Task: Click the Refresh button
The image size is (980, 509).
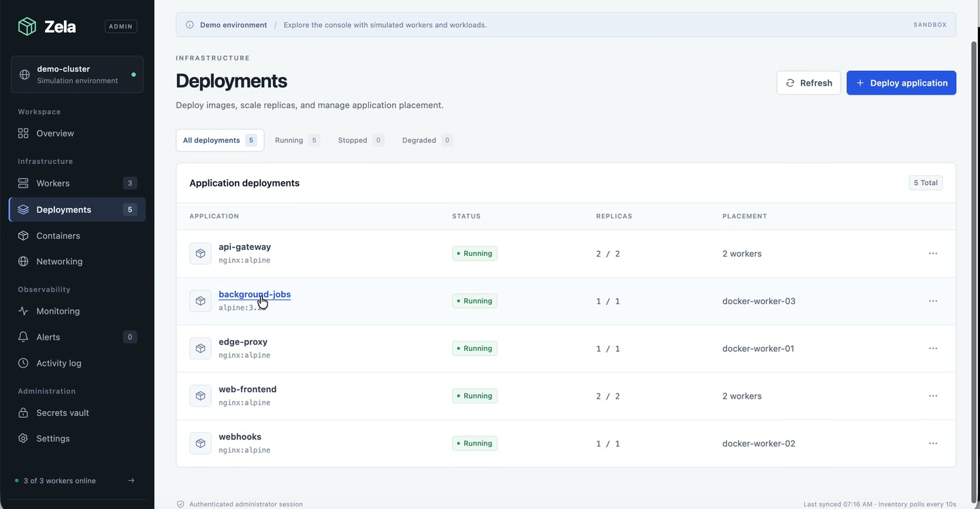Action: click(x=808, y=83)
